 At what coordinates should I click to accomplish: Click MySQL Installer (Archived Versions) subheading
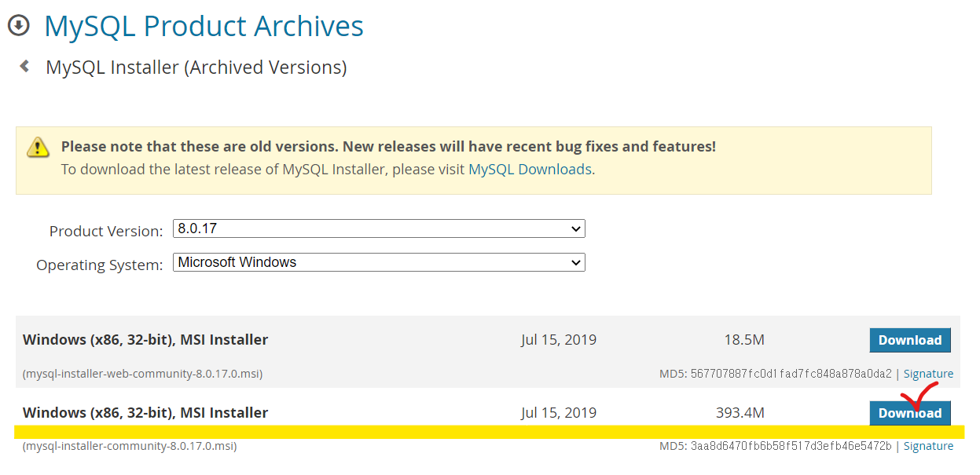[x=196, y=68]
